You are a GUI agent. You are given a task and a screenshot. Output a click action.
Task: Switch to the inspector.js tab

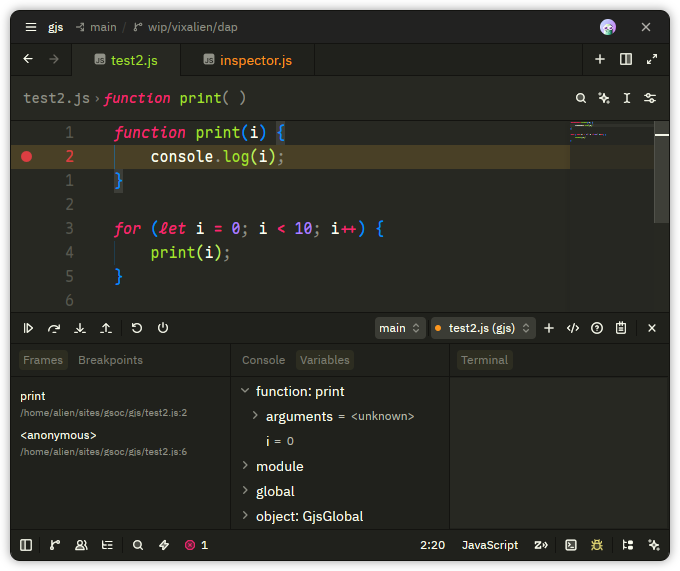pos(248,60)
